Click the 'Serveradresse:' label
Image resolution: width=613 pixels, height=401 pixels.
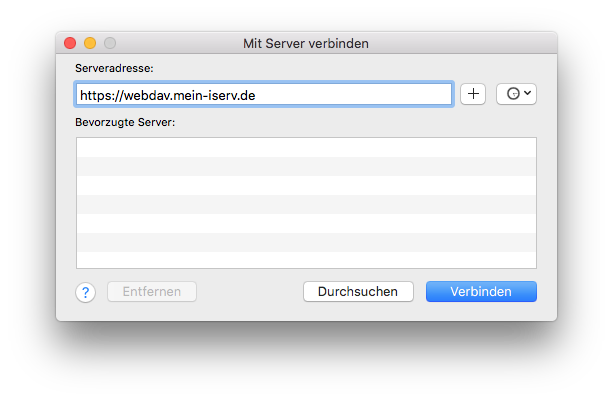[114, 68]
